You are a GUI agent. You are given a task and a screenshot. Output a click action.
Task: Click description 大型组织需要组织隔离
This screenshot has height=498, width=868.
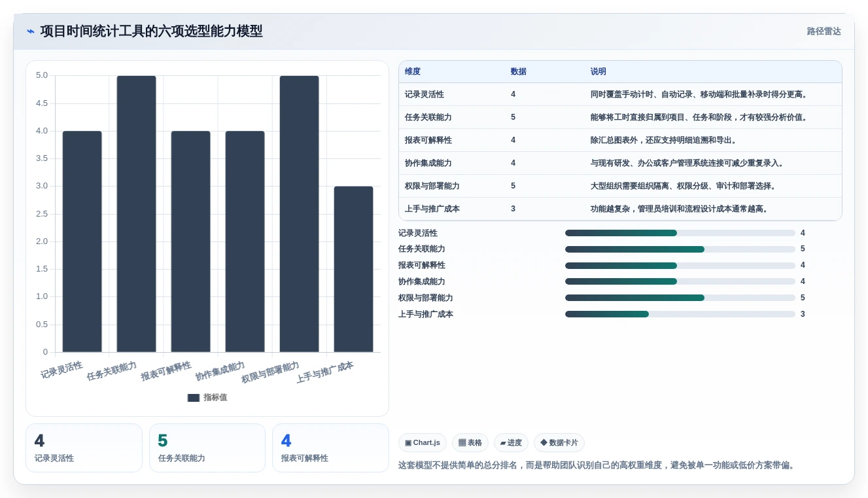(x=683, y=187)
